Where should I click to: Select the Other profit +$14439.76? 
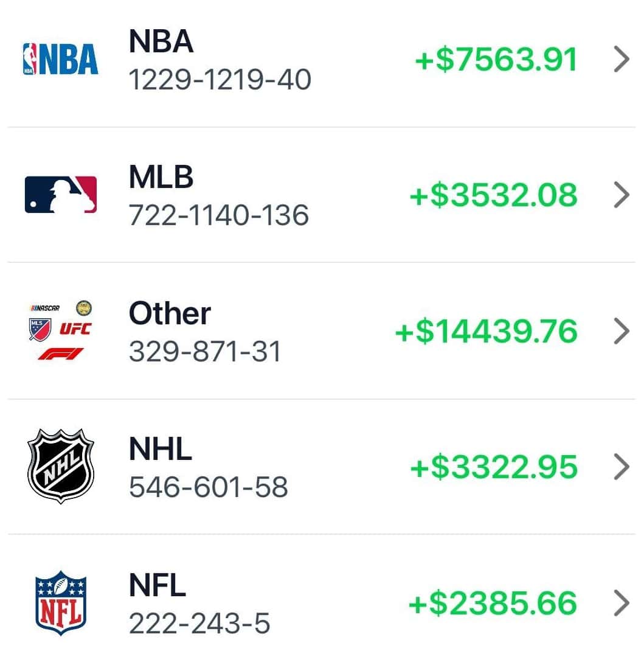click(x=486, y=332)
